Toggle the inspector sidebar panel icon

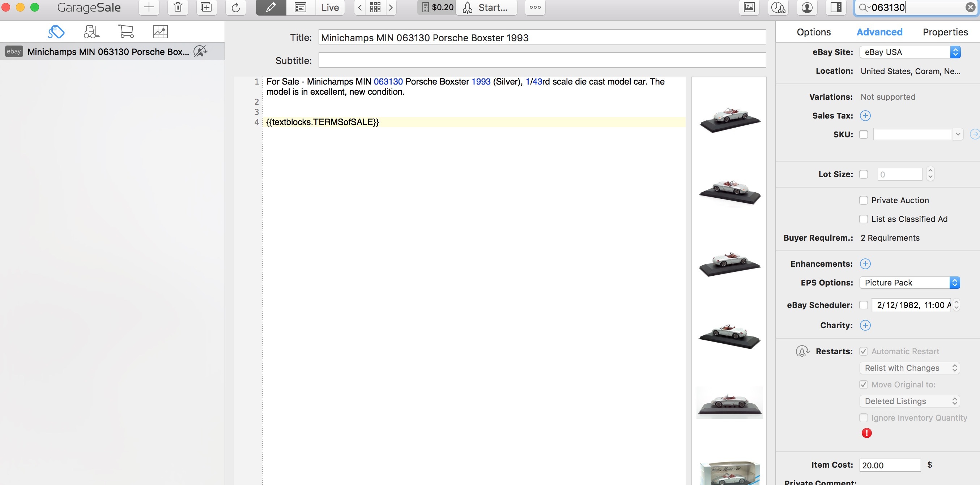pyautogui.click(x=836, y=7)
